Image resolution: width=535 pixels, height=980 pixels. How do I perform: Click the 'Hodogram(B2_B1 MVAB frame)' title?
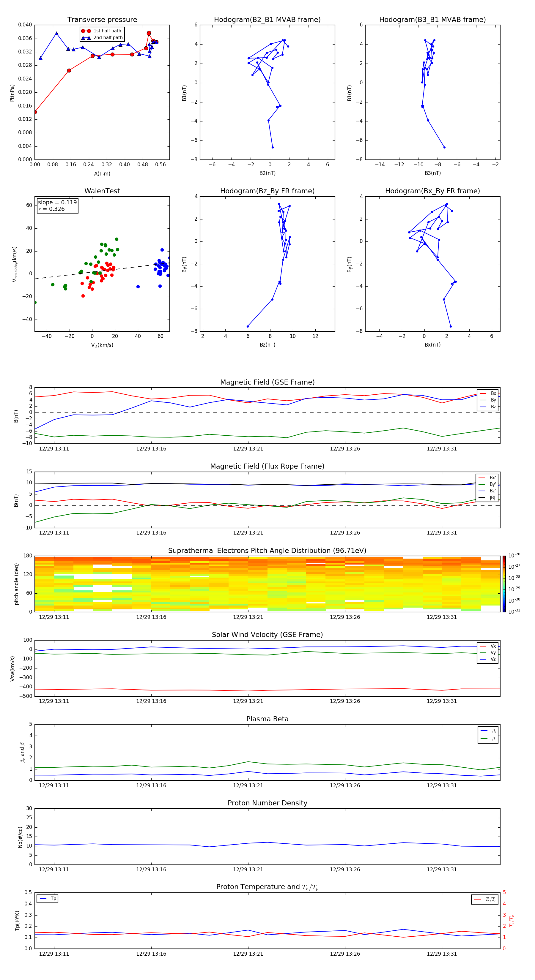(267, 20)
